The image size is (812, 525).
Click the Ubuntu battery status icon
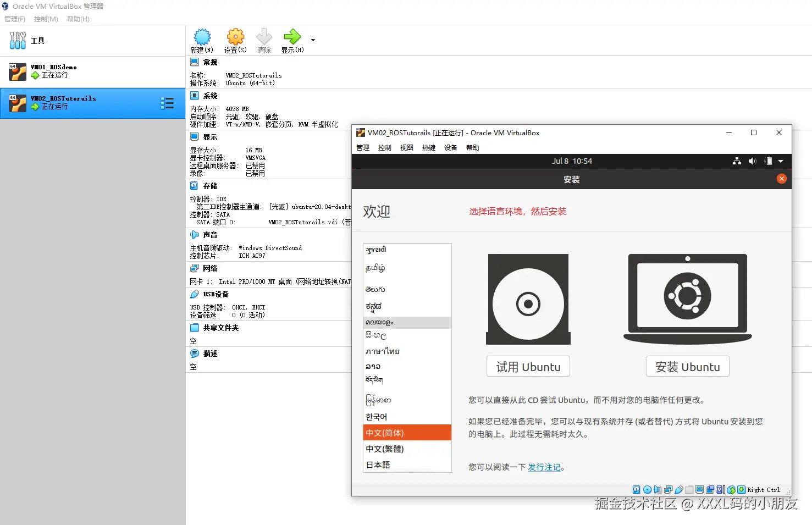click(x=769, y=161)
